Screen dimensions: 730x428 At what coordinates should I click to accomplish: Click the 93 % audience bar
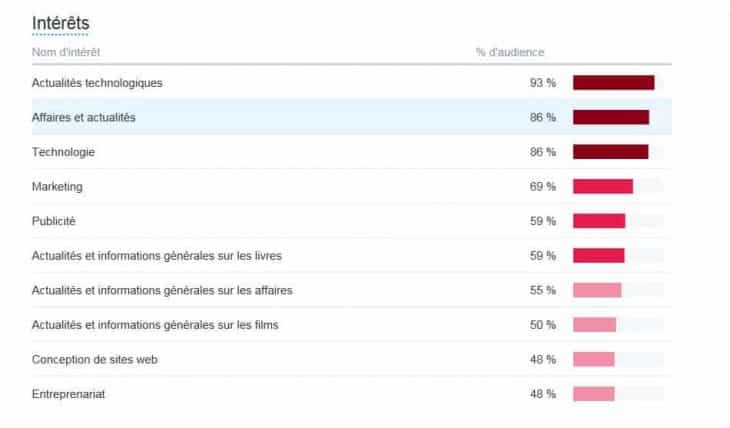click(613, 83)
